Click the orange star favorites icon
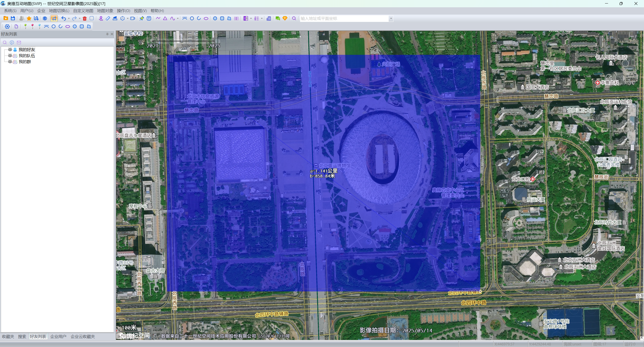This screenshot has height=347, width=644. coord(29,18)
